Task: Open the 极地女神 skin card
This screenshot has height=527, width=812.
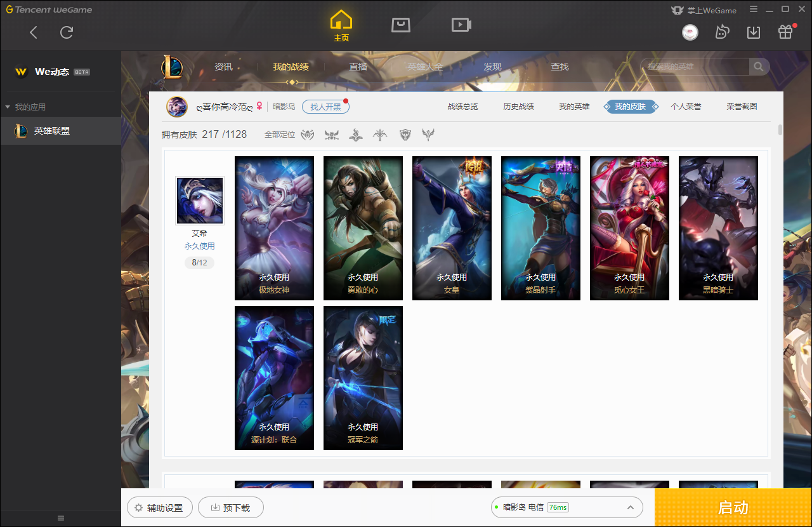Action: click(x=274, y=228)
